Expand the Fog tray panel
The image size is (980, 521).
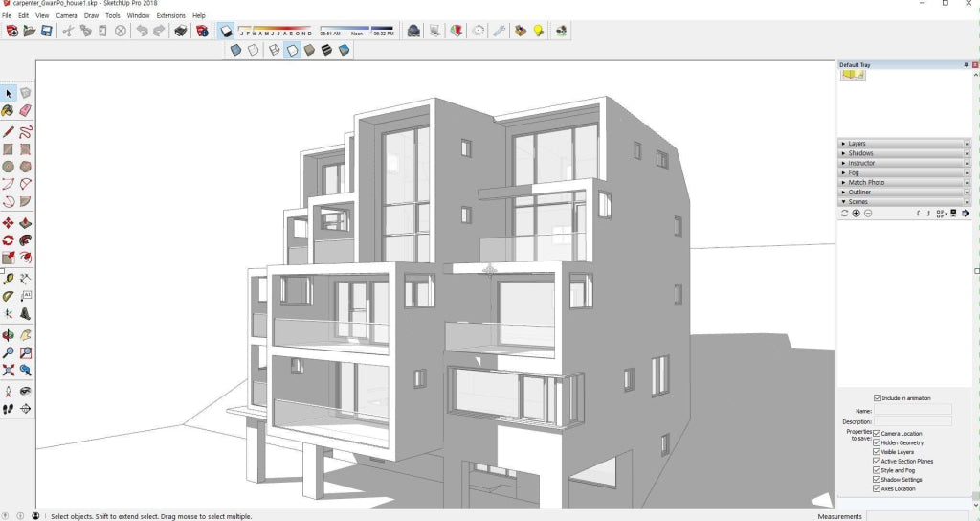[903, 172]
